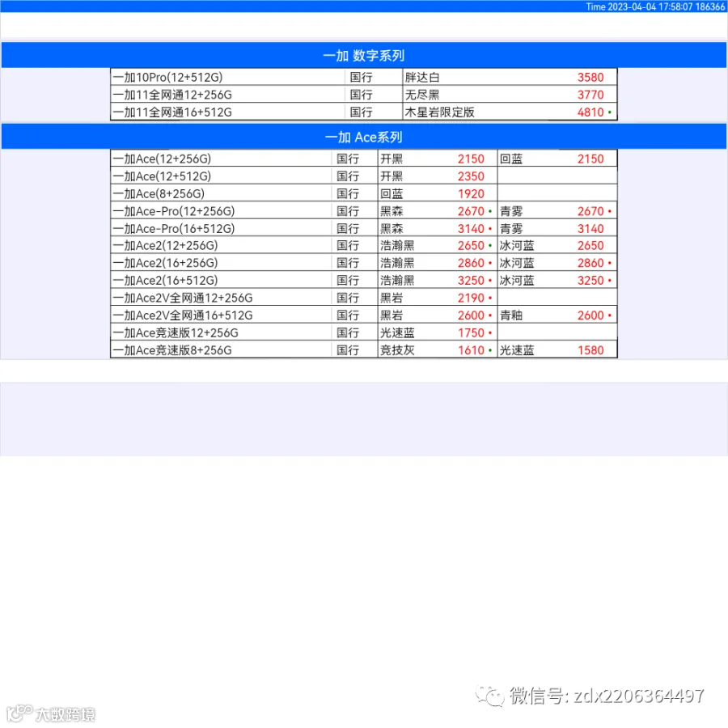Select the 一加Ace2(12+256G) model cell

tap(221, 245)
